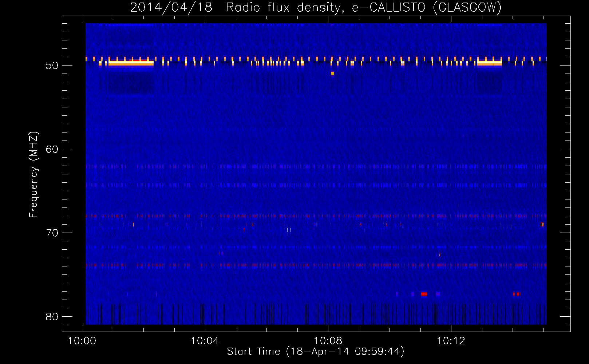Click the 80 frequency axis label
This screenshot has height=364, width=589.
52,317
